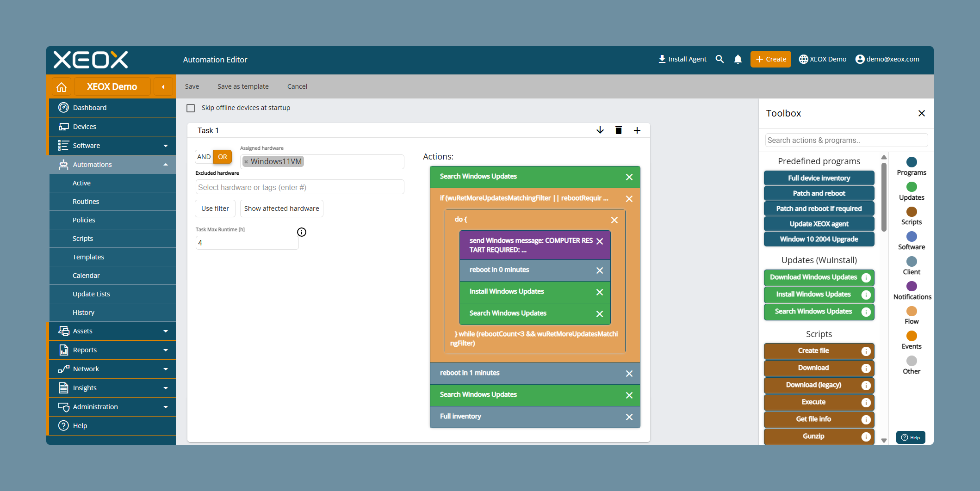Click the Create button in top bar

pos(771,59)
